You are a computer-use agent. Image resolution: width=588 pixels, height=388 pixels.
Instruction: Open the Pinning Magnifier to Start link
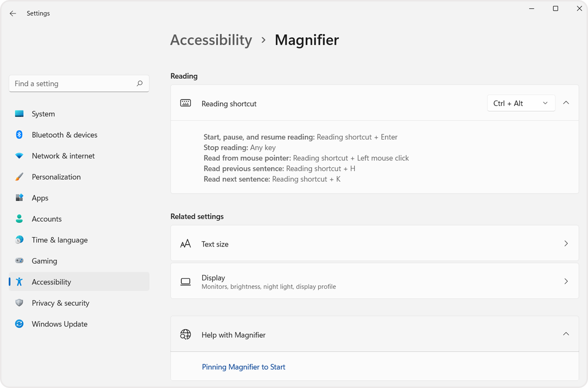(243, 367)
